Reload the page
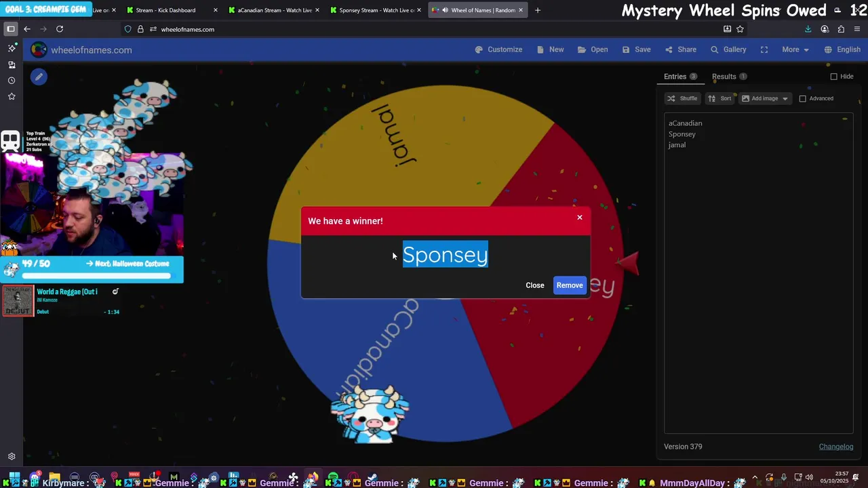The image size is (868, 488). pos(60,29)
